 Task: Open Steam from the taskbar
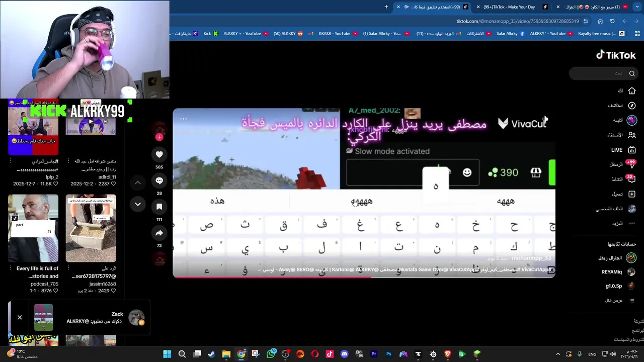click(x=211, y=354)
